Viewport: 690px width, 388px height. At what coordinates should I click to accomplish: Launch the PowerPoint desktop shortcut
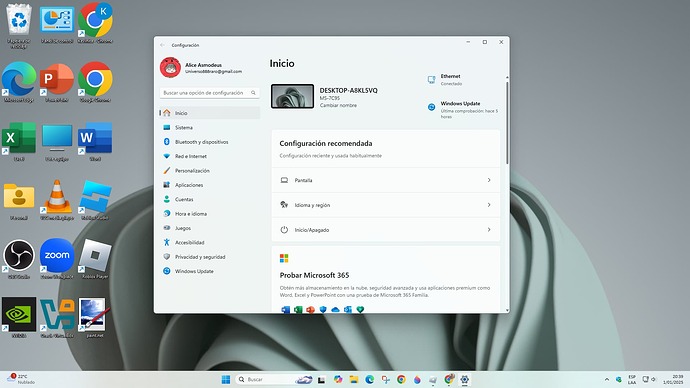tap(57, 82)
